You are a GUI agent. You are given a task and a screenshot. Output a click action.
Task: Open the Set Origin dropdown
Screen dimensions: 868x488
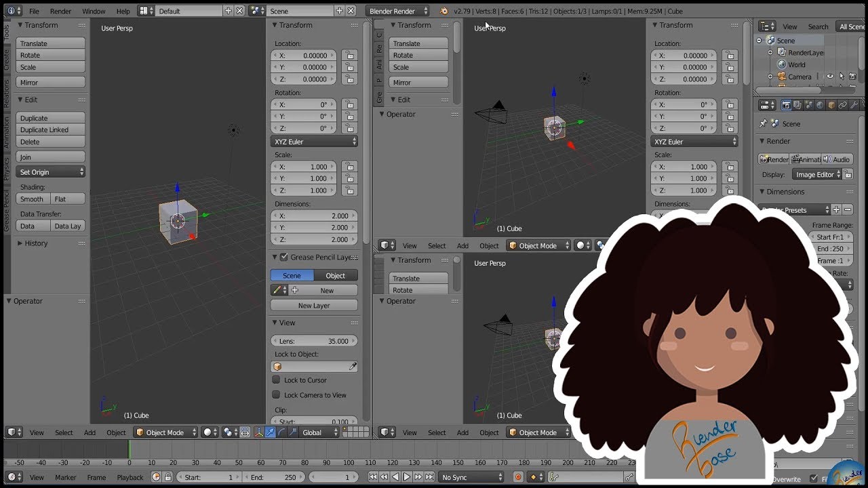tap(51, 172)
